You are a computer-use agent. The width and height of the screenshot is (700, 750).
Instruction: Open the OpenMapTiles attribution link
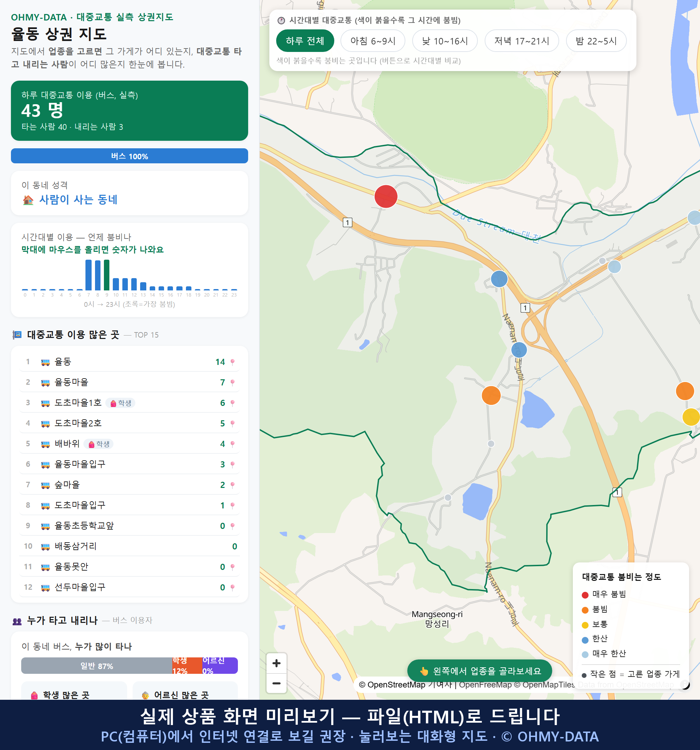pyautogui.click(x=544, y=684)
